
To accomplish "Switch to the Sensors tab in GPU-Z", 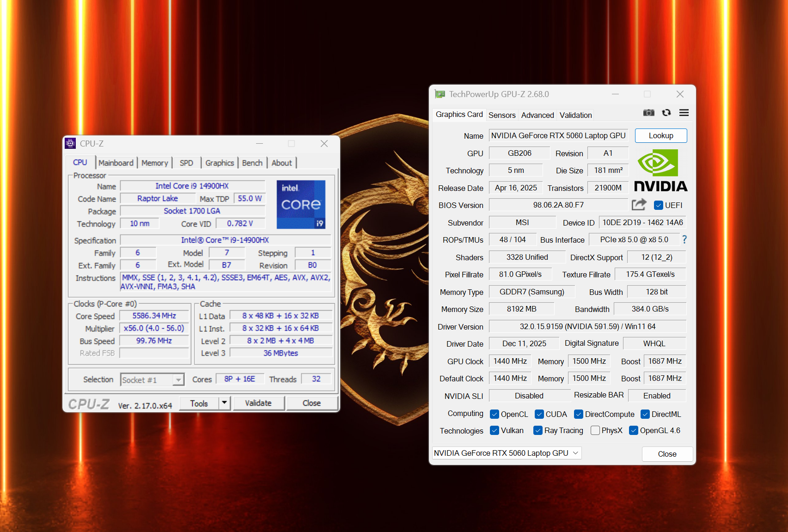I will [x=502, y=115].
